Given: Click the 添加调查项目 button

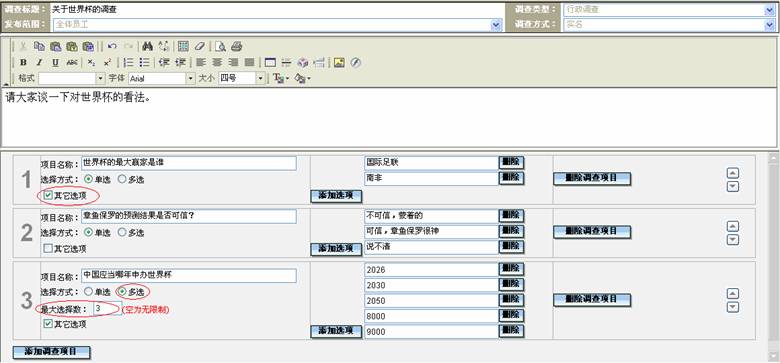Looking at the screenshot, I should coord(51,352).
